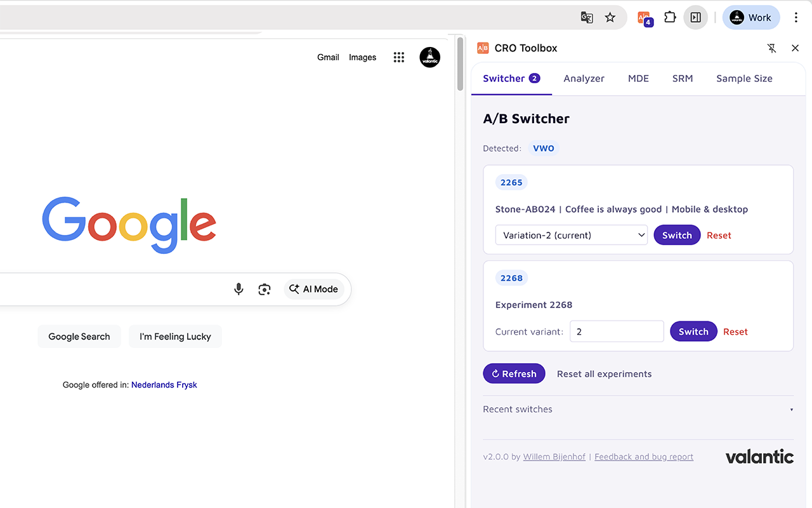812x508 pixels.
Task: Click the 2265 experiment ID badge
Action: click(511, 182)
